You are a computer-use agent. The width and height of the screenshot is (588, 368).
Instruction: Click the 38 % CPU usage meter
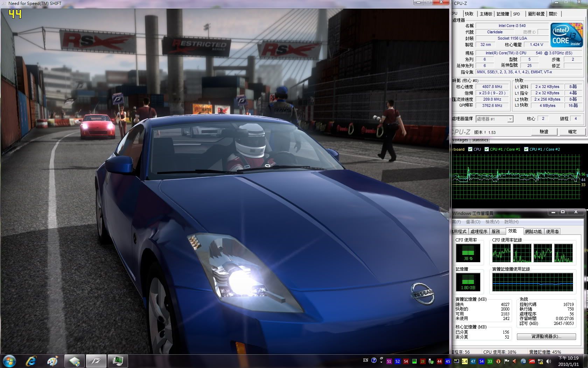click(x=468, y=253)
